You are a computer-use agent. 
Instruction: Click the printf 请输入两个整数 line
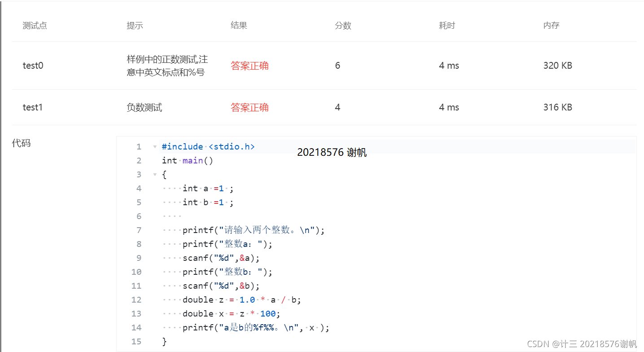(x=254, y=230)
